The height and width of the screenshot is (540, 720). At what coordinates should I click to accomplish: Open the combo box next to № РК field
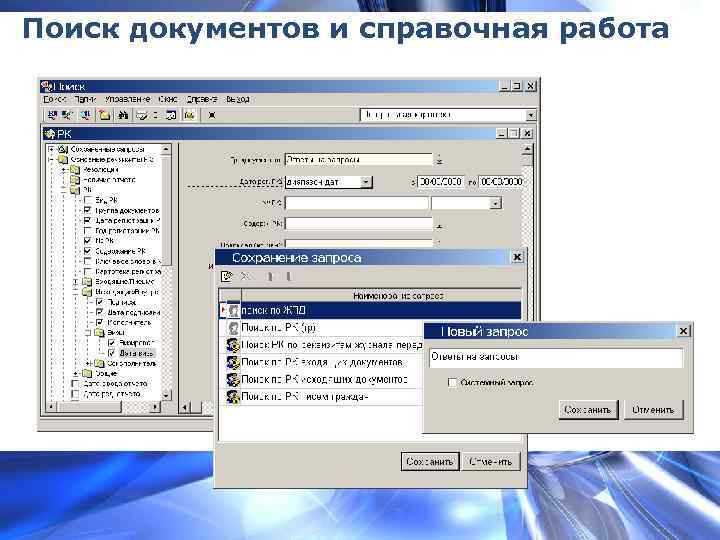pyautogui.click(x=495, y=203)
